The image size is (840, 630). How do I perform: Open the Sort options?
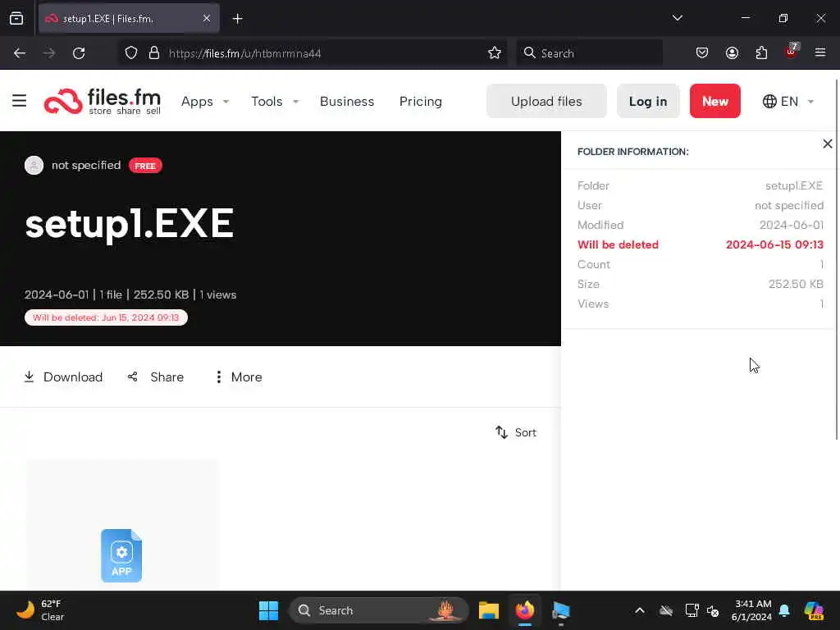click(516, 432)
